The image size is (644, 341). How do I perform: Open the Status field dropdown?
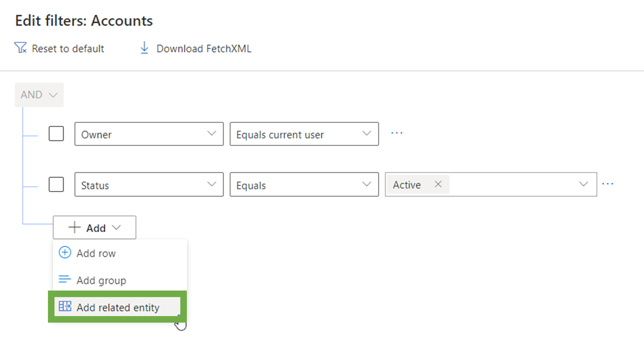[149, 185]
